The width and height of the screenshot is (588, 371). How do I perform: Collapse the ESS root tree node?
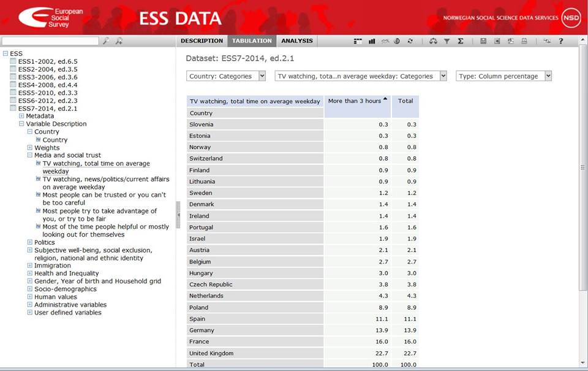(6, 53)
